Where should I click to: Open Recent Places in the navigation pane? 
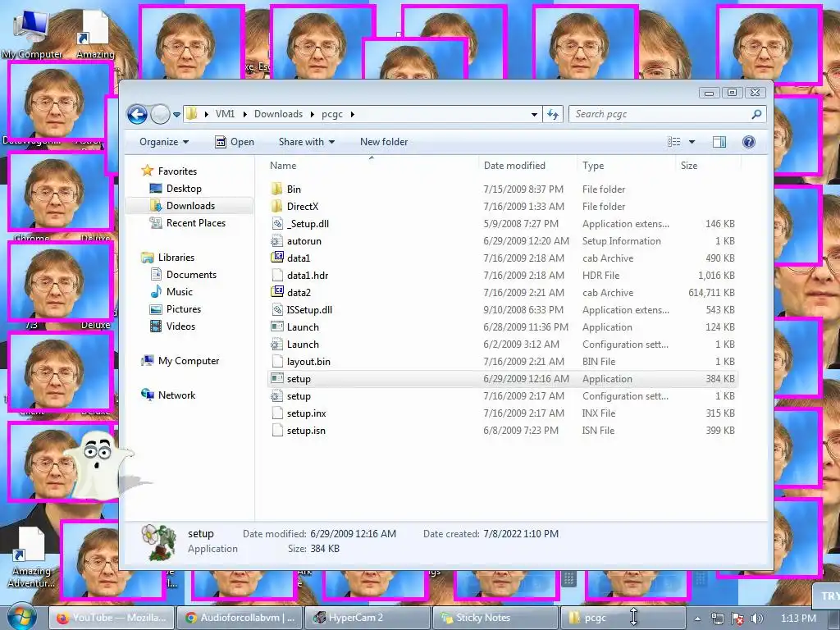(195, 223)
